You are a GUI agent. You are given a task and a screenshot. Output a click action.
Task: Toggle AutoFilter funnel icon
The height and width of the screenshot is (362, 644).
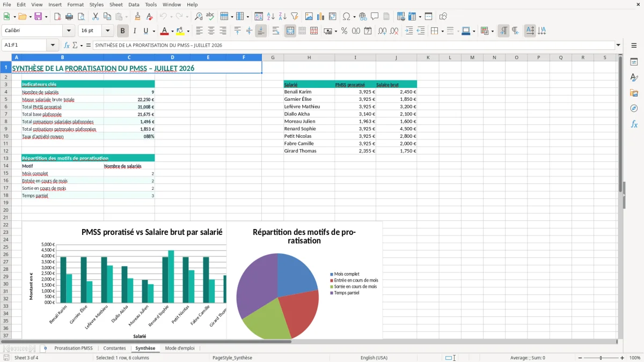(x=294, y=17)
